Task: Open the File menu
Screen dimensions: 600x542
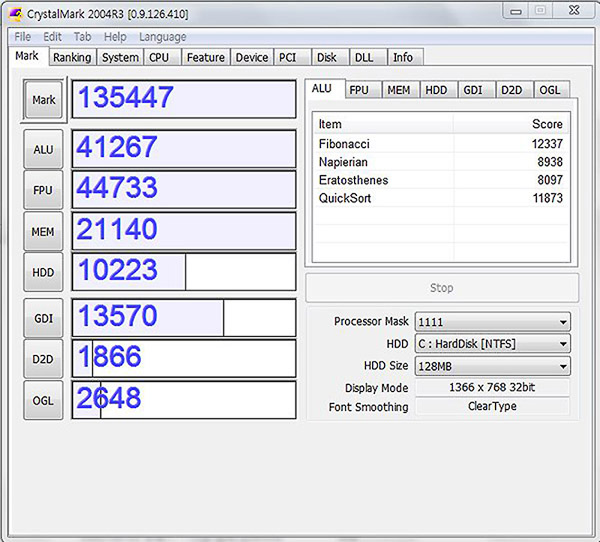Action: [x=23, y=37]
